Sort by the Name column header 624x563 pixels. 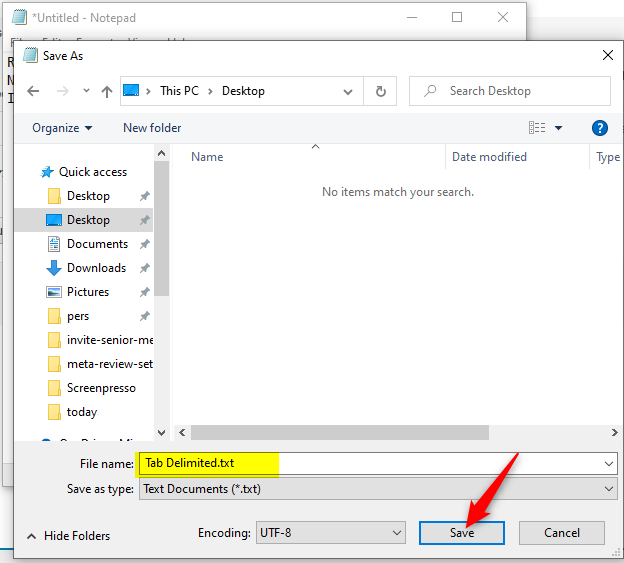(207, 157)
